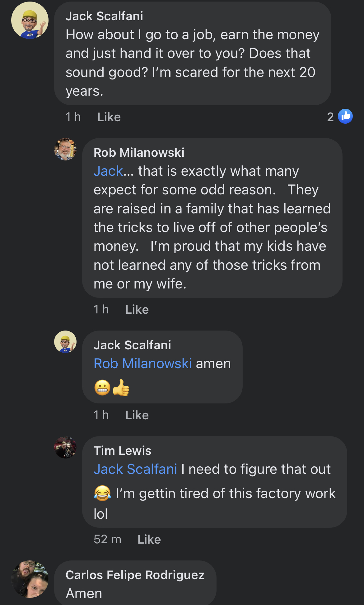Open Tim Lewis's profile picture

pyautogui.click(x=65, y=447)
